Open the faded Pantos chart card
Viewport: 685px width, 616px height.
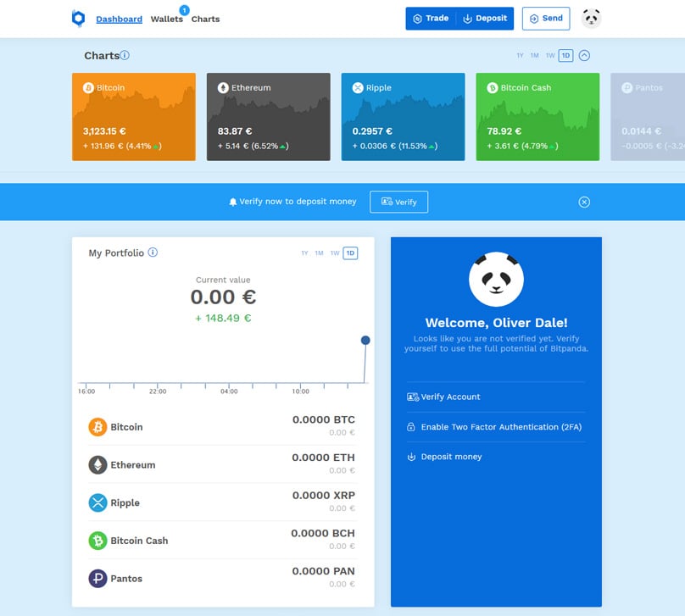point(648,117)
